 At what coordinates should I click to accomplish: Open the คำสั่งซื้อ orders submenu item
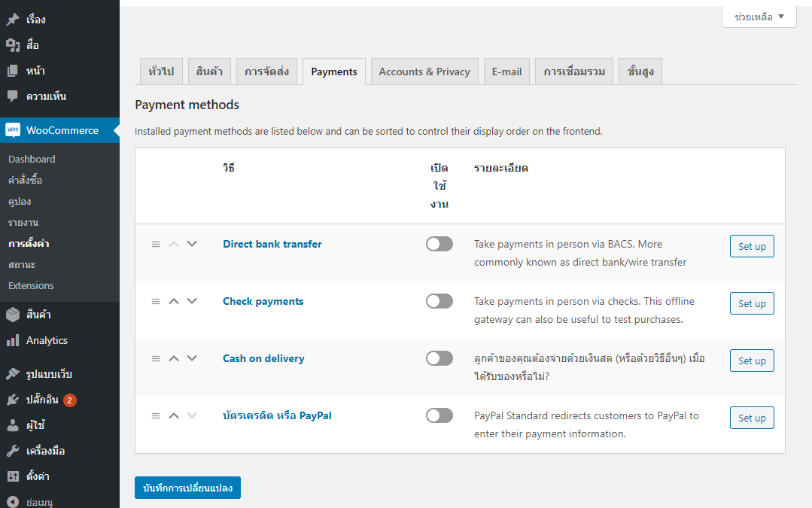[26, 180]
